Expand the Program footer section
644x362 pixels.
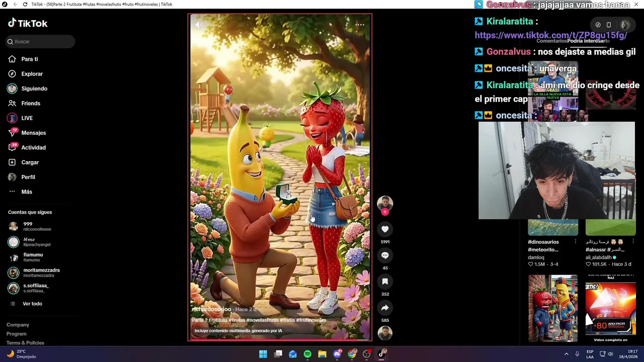pos(16,334)
